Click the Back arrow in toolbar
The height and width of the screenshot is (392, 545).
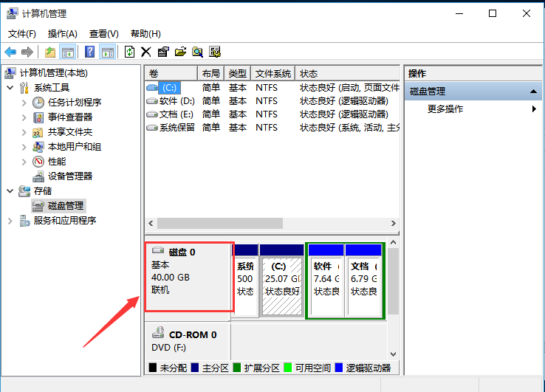point(10,52)
